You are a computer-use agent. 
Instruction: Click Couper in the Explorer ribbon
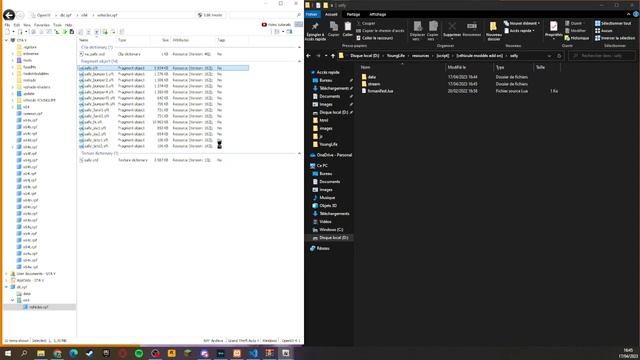(366, 23)
